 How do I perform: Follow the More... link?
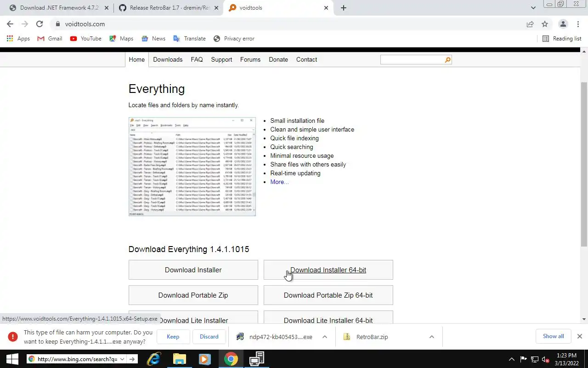(279, 182)
